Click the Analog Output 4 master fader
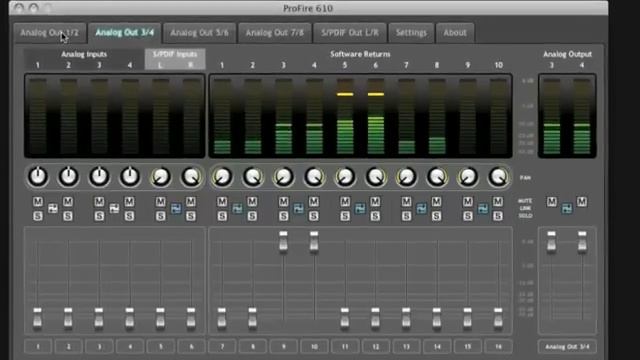The image size is (640, 360). [x=582, y=241]
